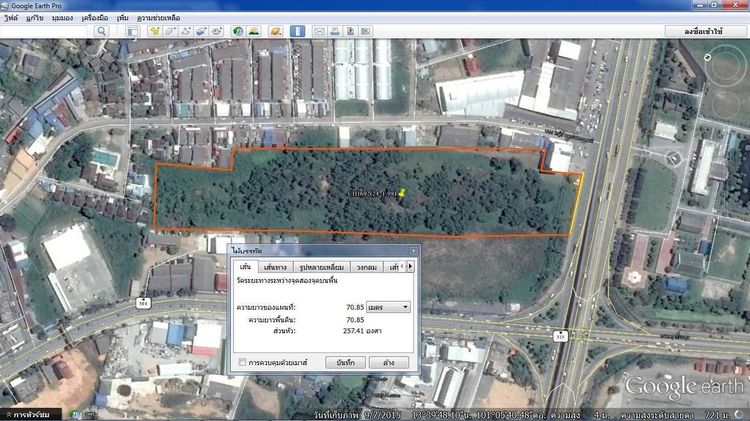Open the เครื่องมือ menu
This screenshot has height=421, width=750.
pos(95,18)
